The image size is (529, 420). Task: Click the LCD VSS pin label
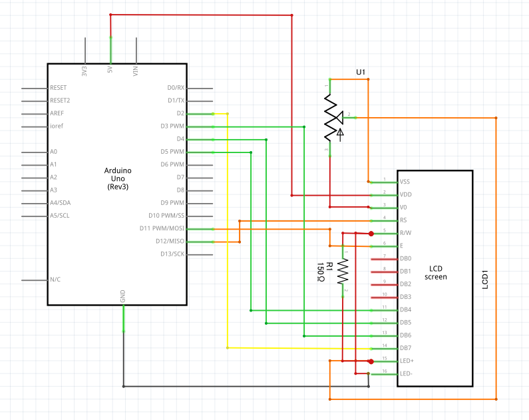tap(405, 182)
